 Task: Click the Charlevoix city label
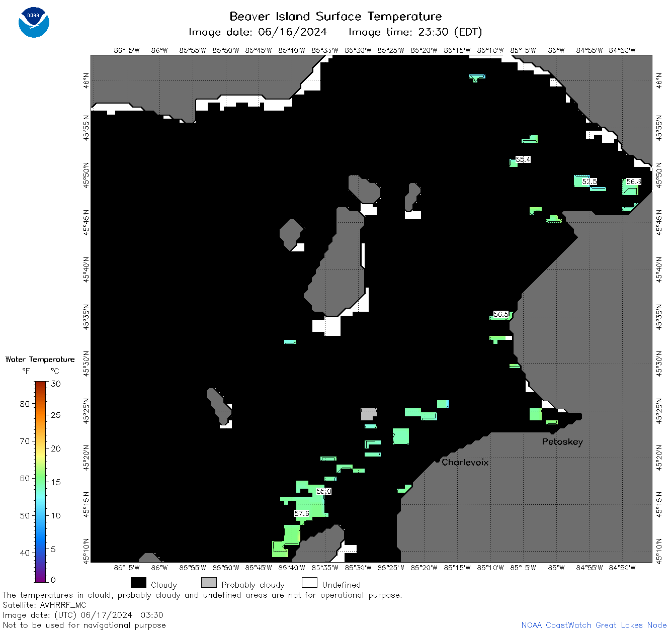tap(465, 462)
